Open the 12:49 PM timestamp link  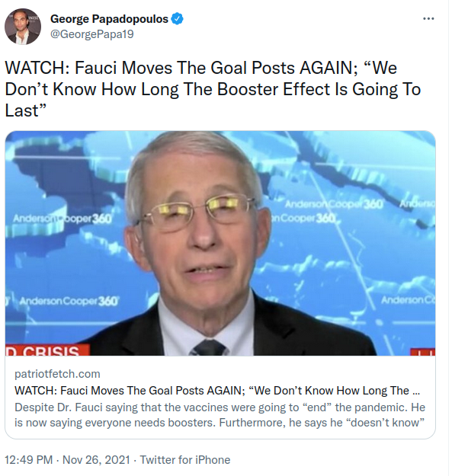28,459
